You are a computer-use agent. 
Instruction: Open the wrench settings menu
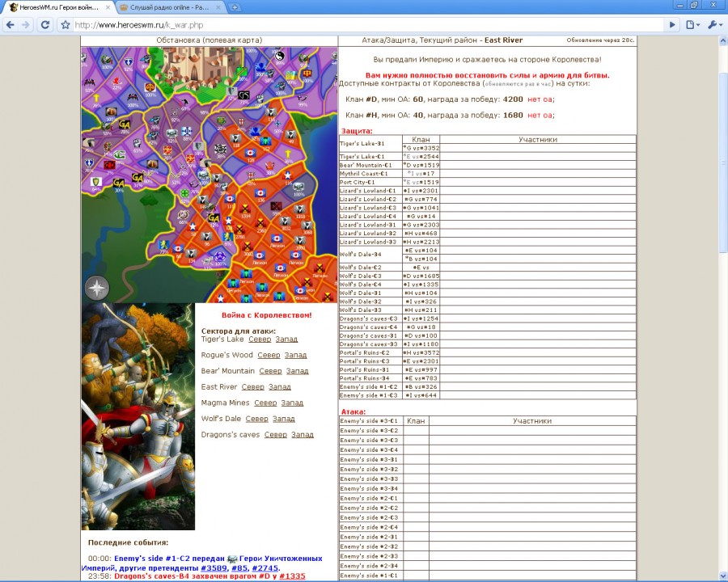point(714,25)
